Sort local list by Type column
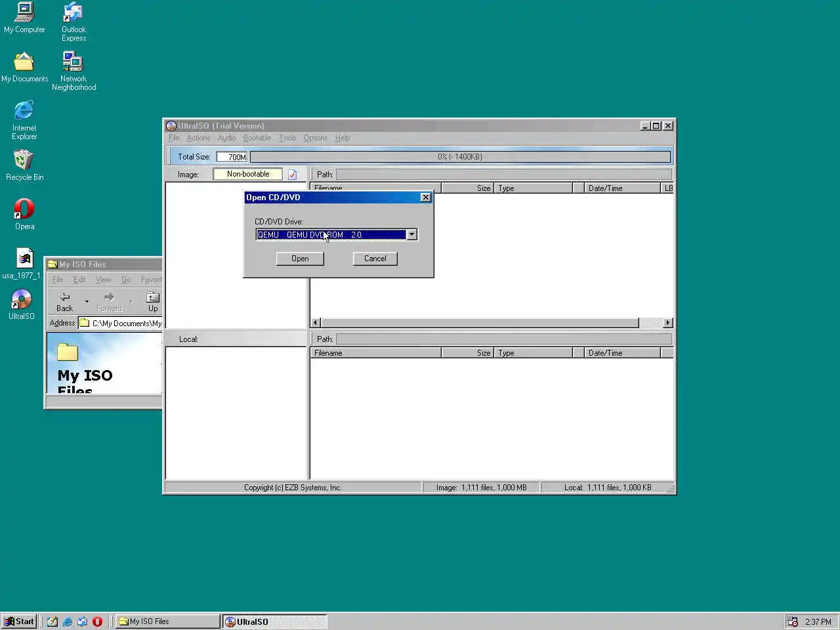840x630 pixels. click(x=533, y=353)
